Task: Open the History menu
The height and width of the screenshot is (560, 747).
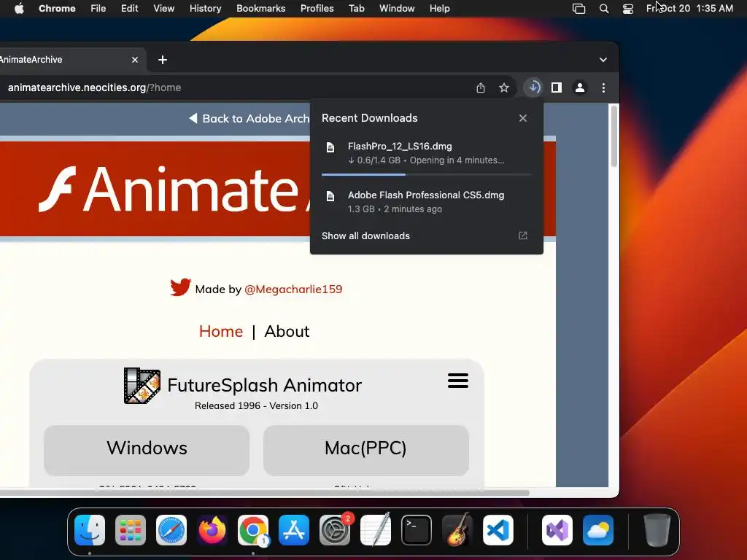Action: [x=205, y=8]
